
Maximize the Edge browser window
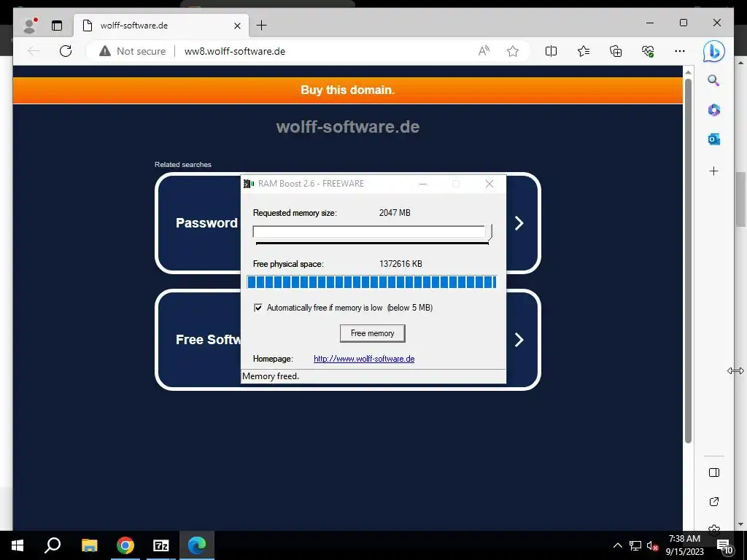(683, 23)
